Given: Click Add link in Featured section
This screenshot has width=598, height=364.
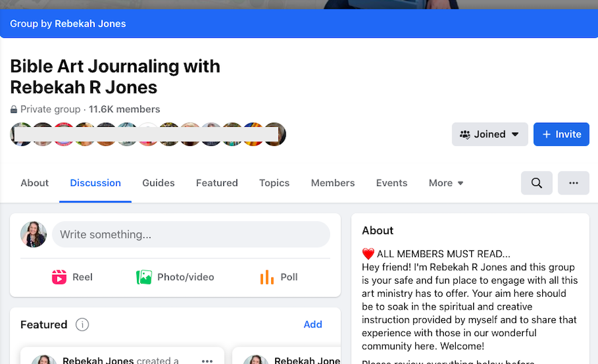Looking at the screenshot, I should [313, 324].
